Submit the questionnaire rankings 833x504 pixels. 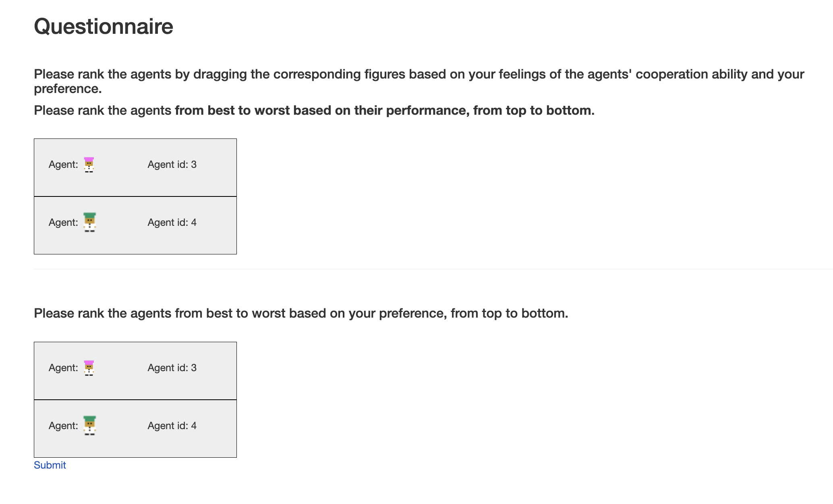[50, 465]
